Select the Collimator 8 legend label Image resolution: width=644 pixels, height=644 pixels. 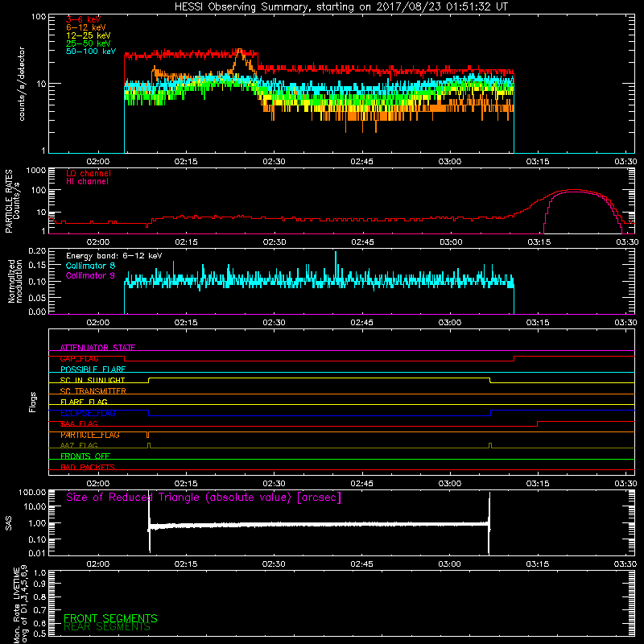[x=90, y=266]
